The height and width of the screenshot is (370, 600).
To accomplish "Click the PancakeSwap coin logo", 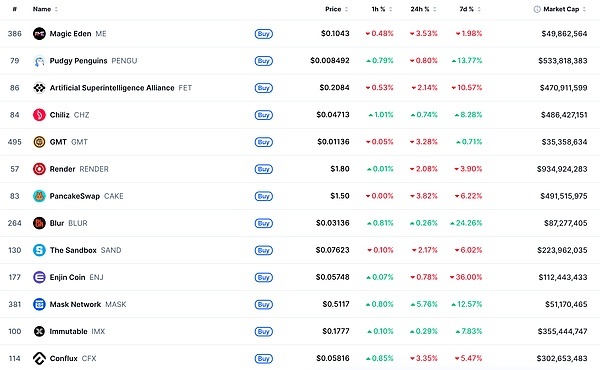I will [x=39, y=196].
